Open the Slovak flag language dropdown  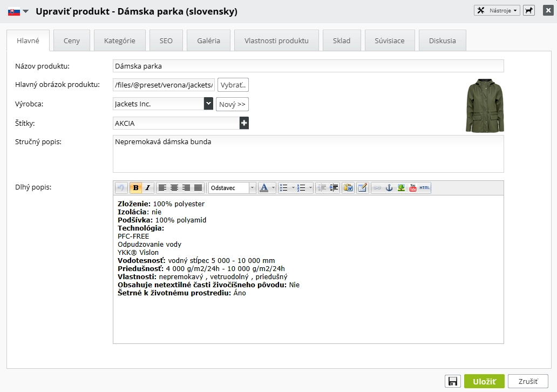point(18,11)
